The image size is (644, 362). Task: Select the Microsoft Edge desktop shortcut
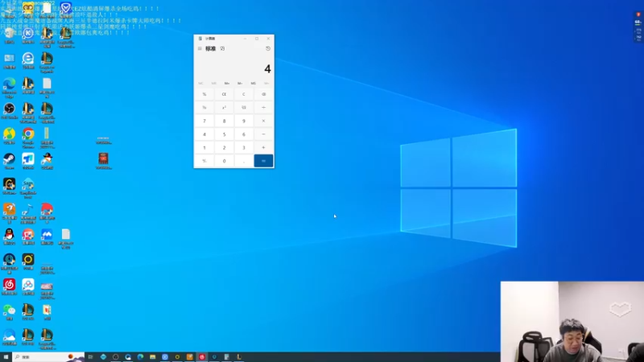[x=9, y=88]
